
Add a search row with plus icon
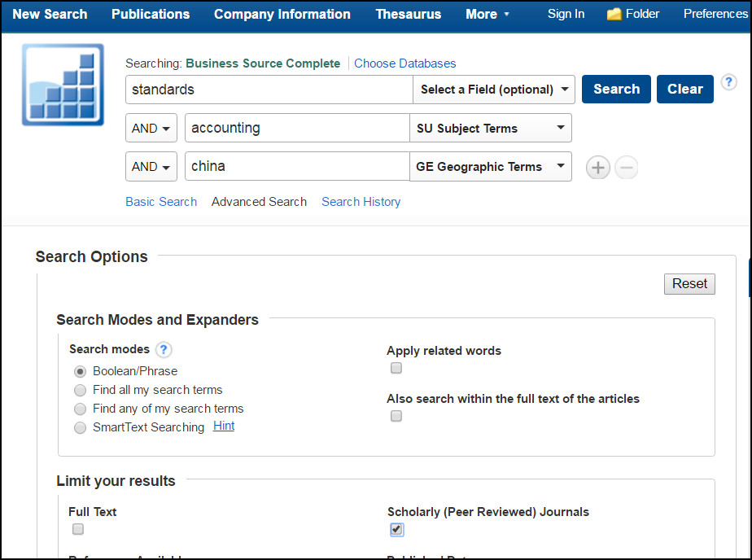(597, 168)
